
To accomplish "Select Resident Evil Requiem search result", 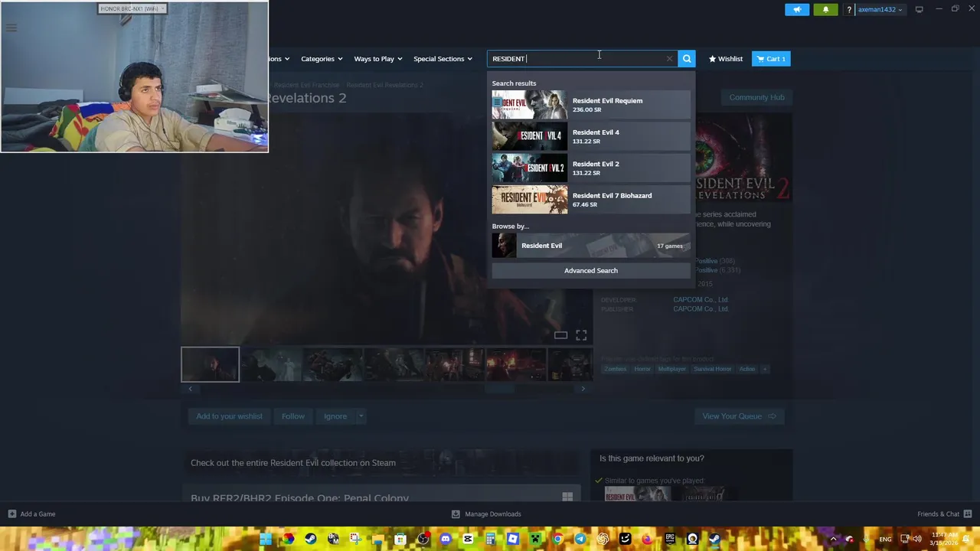I will pyautogui.click(x=591, y=105).
